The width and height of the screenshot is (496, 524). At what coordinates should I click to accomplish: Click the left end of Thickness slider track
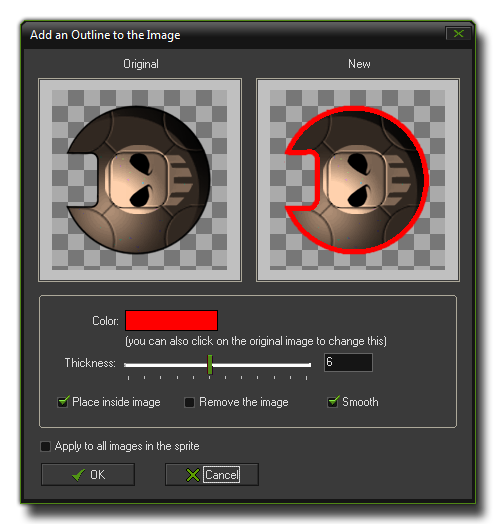[x=126, y=365]
